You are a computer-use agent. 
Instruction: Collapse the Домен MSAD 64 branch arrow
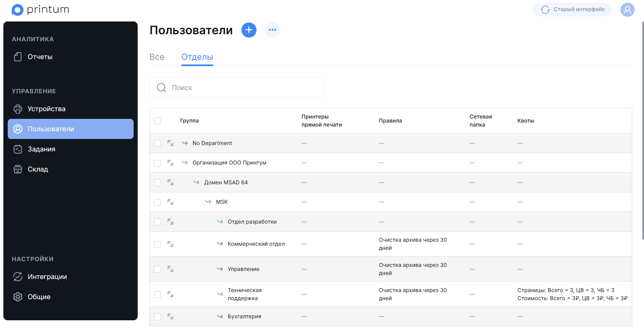point(196,182)
